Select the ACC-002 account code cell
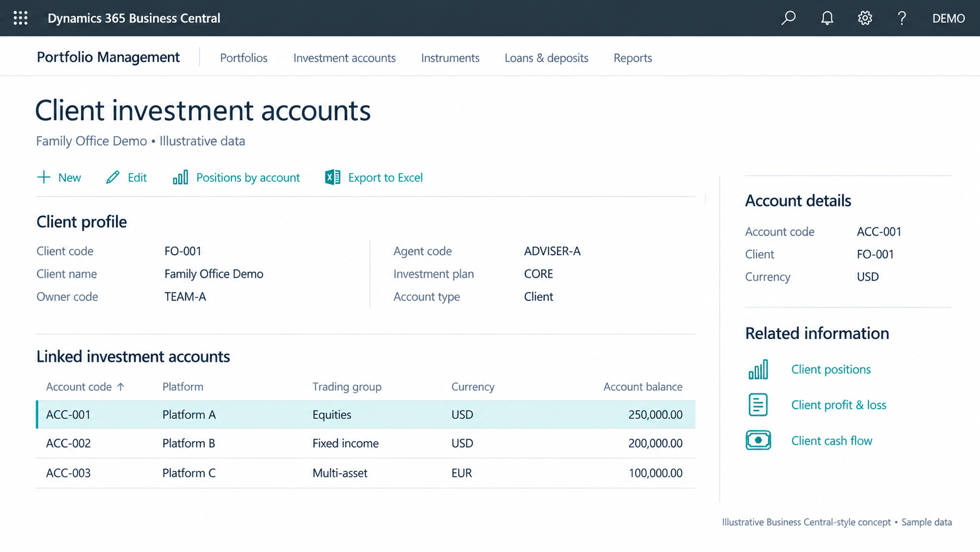 click(69, 443)
